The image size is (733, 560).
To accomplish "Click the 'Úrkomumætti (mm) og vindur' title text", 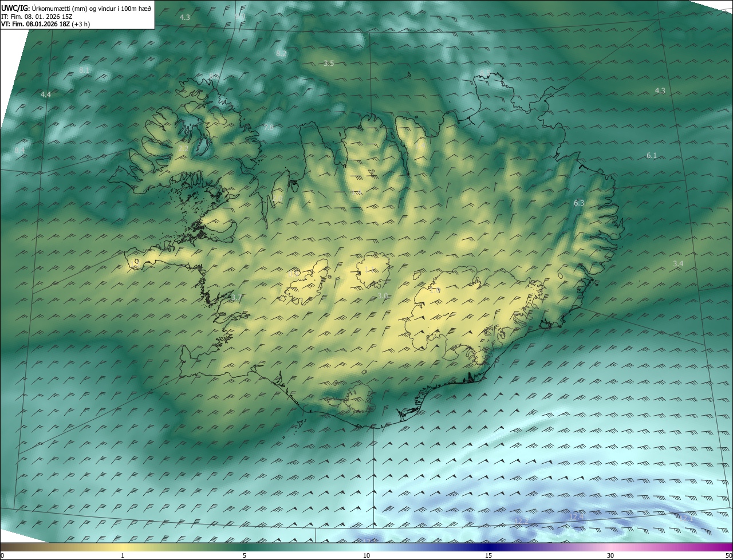I will 75,8.
